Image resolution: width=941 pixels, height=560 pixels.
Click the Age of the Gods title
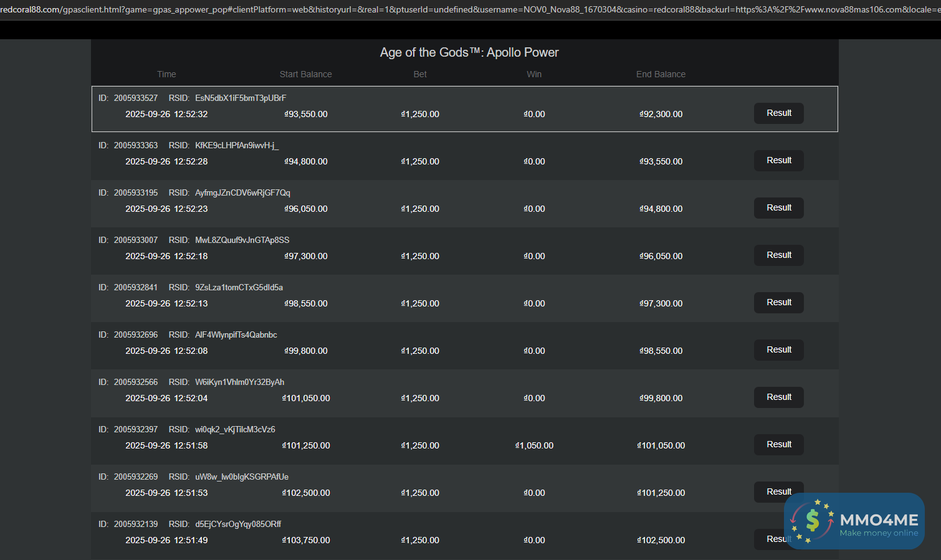[469, 52]
